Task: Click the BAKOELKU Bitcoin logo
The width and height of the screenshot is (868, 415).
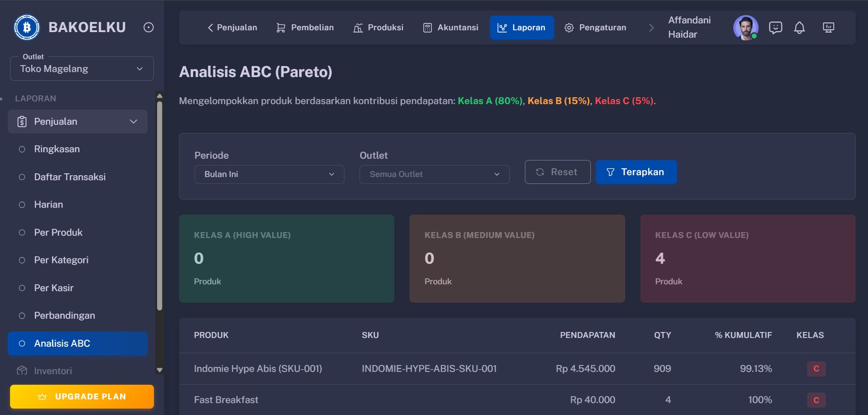Action: [x=27, y=27]
